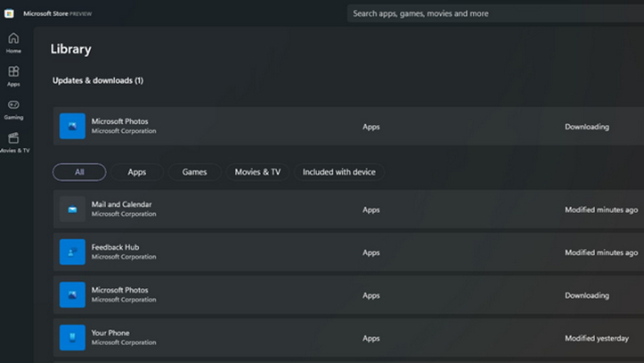Open the Mail and Calendar title

pos(121,204)
